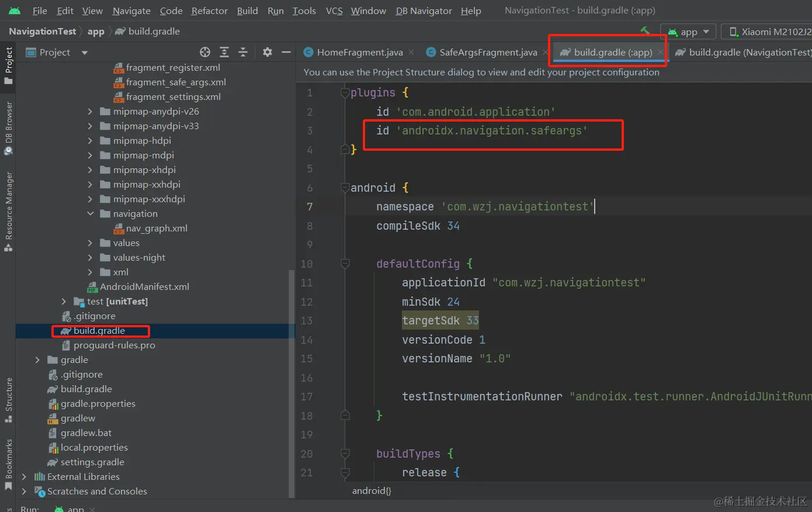Expand the test [unitTest] folder

(64, 301)
